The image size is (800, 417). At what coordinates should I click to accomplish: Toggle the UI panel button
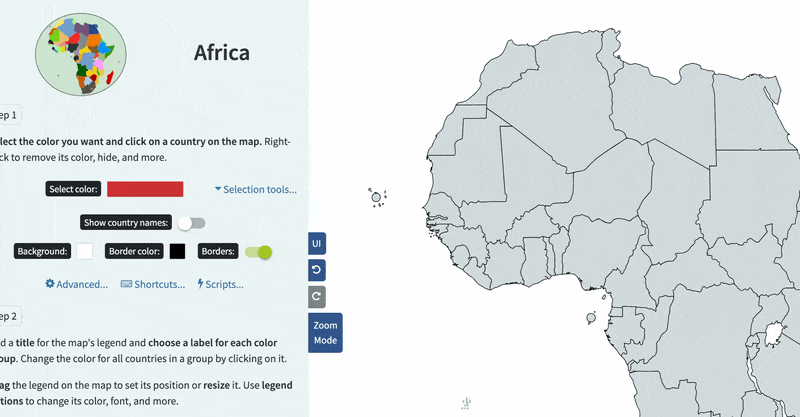click(x=317, y=244)
